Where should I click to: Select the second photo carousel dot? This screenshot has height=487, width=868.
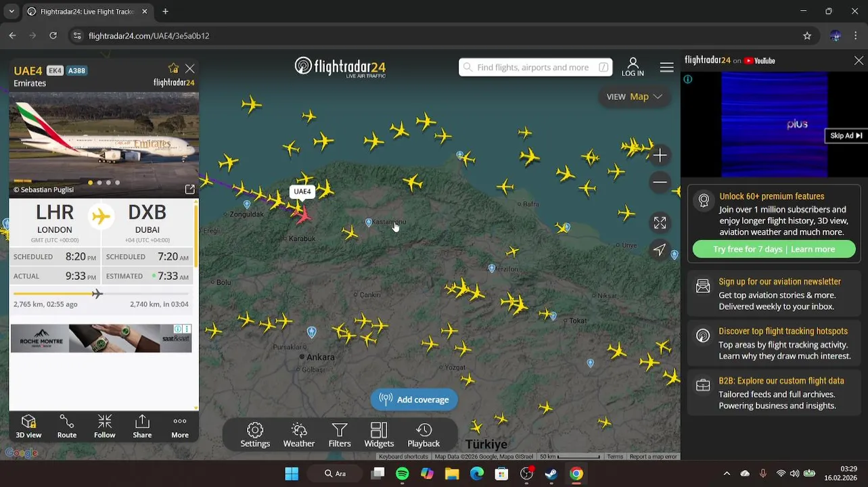coord(99,183)
